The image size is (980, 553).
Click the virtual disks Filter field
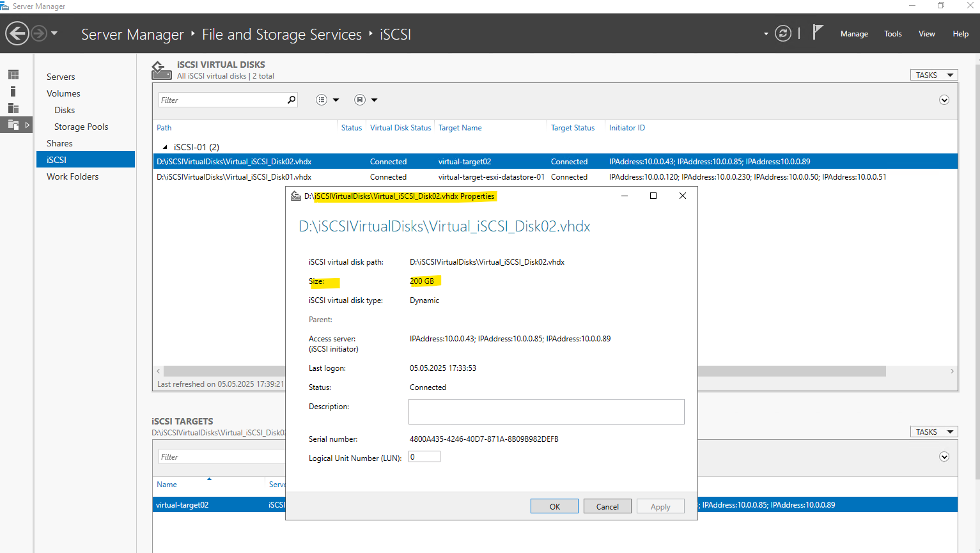tap(222, 100)
